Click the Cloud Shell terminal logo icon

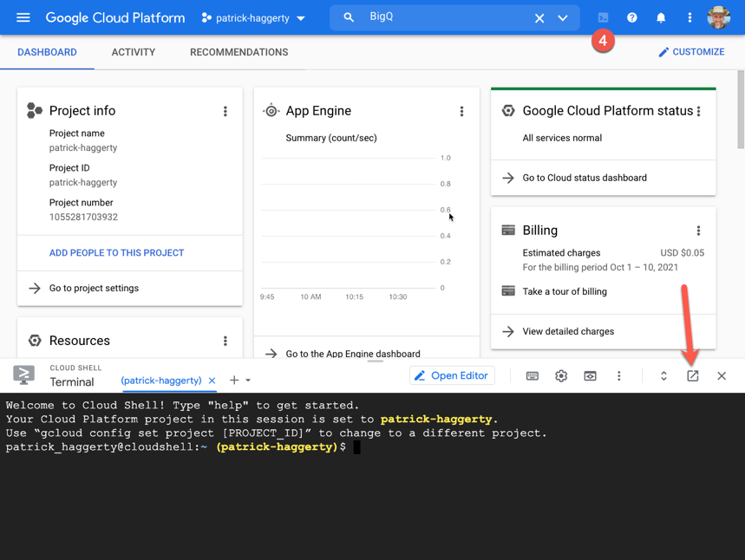click(23, 374)
